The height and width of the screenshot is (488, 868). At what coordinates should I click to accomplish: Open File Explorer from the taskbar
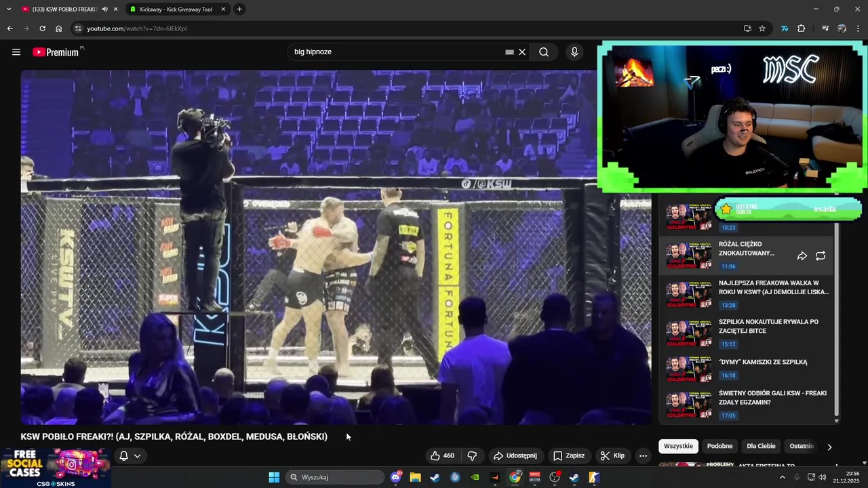click(x=415, y=477)
